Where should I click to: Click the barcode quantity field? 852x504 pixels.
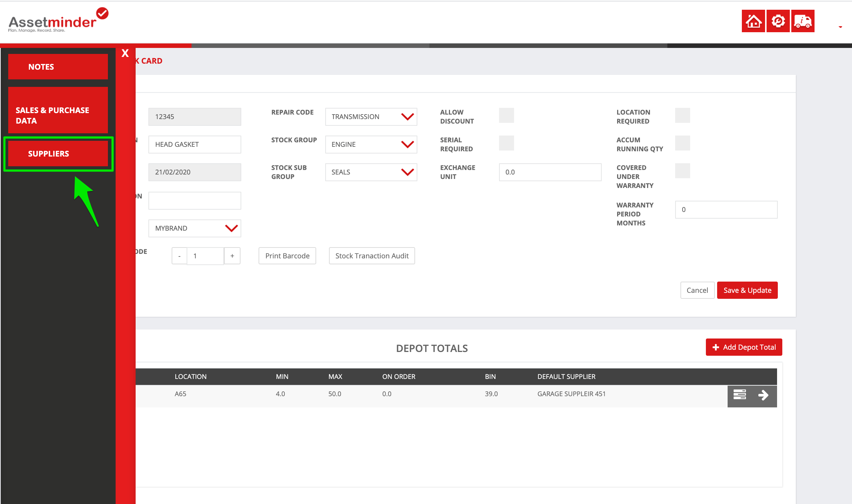[206, 256]
